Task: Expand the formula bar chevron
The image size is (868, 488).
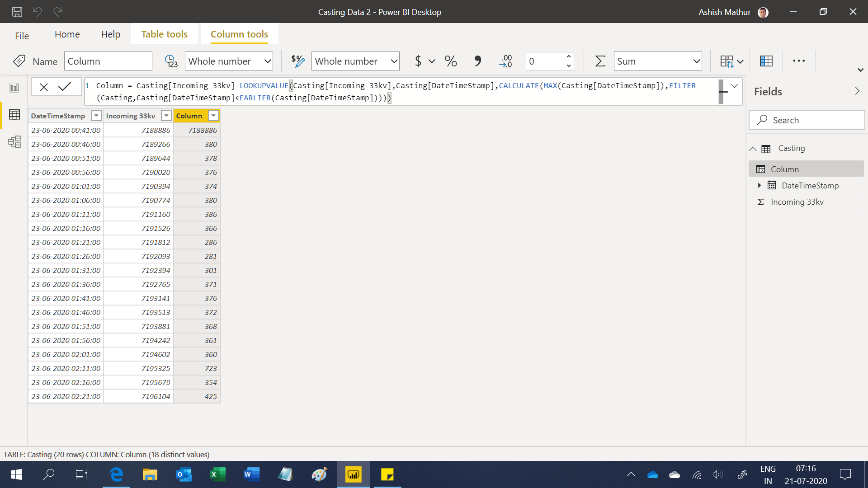Action: [734, 86]
